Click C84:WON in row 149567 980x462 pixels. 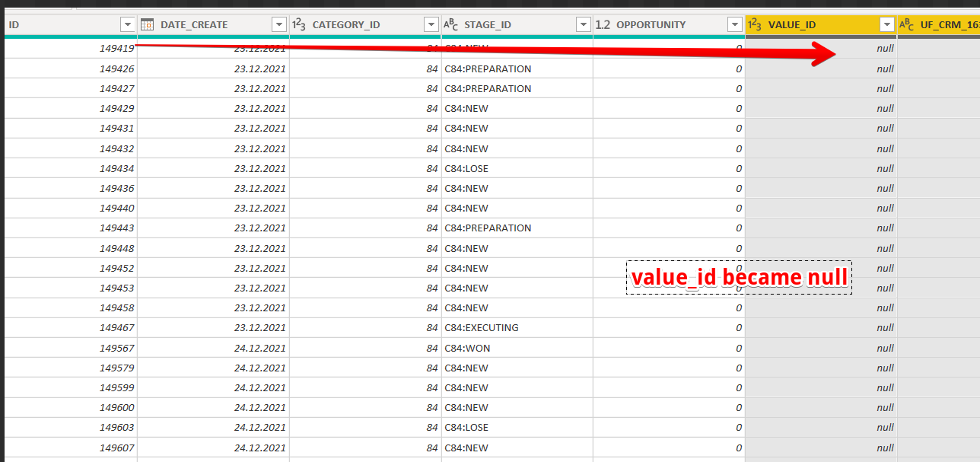tap(467, 348)
